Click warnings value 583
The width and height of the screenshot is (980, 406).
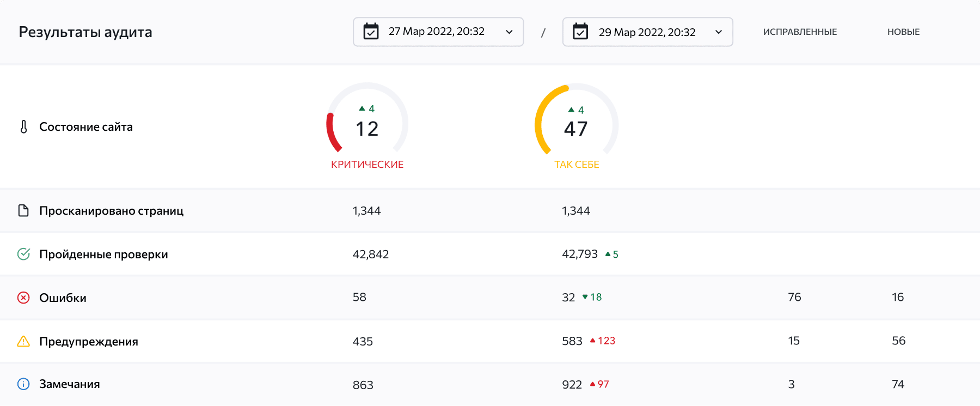[x=572, y=341]
